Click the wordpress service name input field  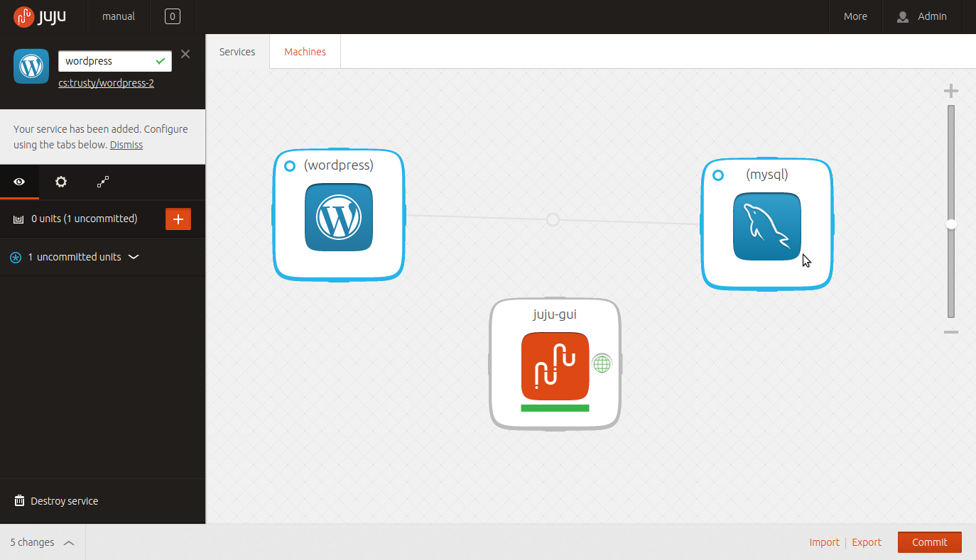(115, 61)
